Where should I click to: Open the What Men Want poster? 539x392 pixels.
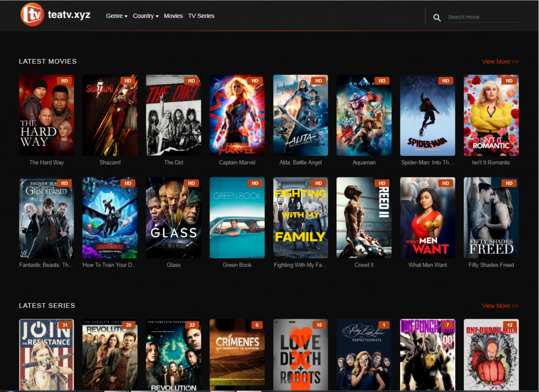[427, 218]
